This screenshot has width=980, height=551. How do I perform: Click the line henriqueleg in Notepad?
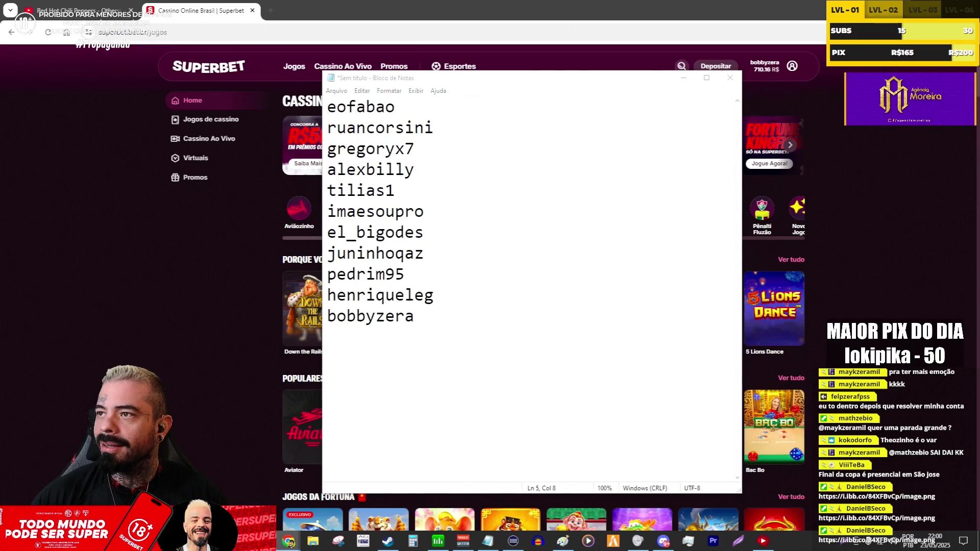tap(380, 295)
